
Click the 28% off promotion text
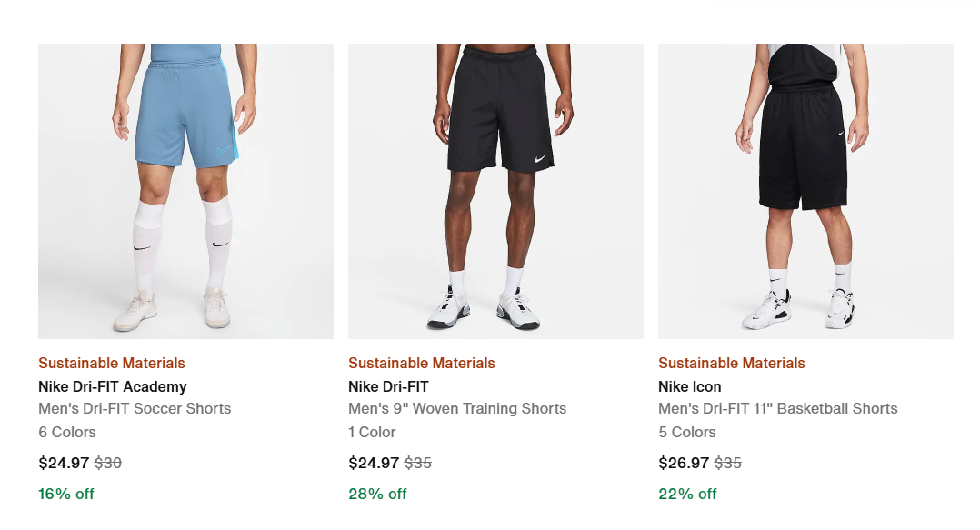pyautogui.click(x=377, y=494)
